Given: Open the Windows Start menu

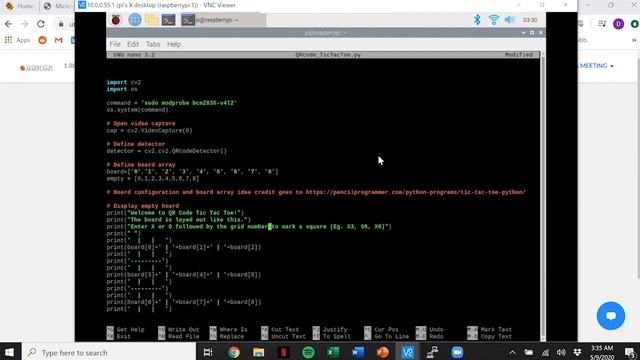Looking at the screenshot, I should 10,352.
